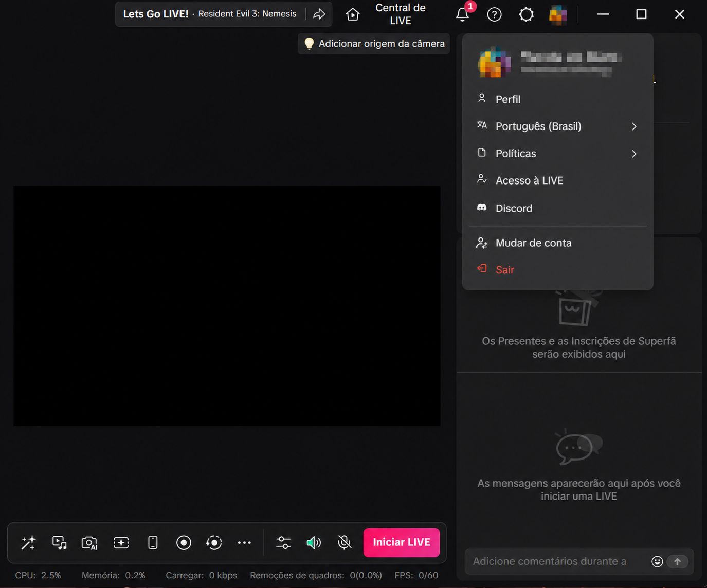Viewport: 707px width, 588px height.
Task: Click the dashed-circle record icon
Action: click(x=214, y=542)
